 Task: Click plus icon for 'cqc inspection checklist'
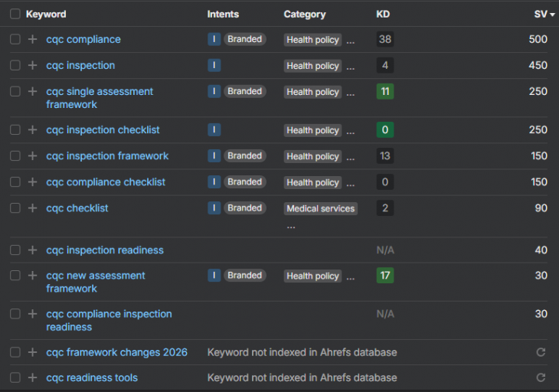tap(32, 129)
